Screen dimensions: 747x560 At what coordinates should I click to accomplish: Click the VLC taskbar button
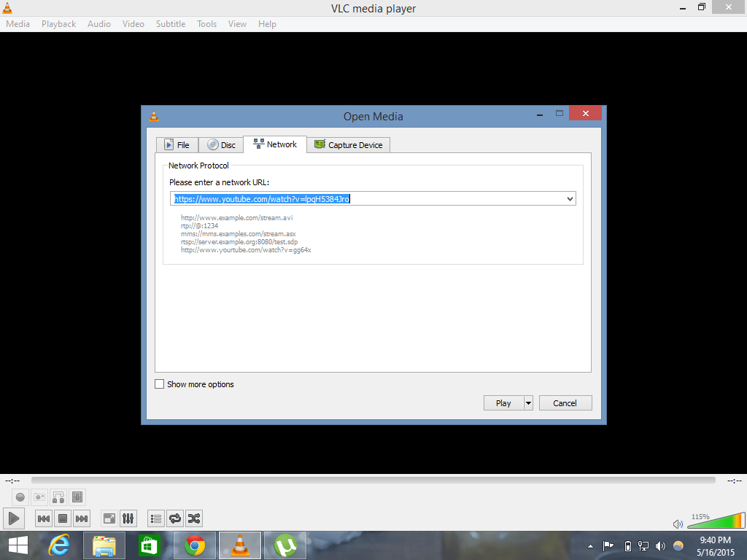239,545
